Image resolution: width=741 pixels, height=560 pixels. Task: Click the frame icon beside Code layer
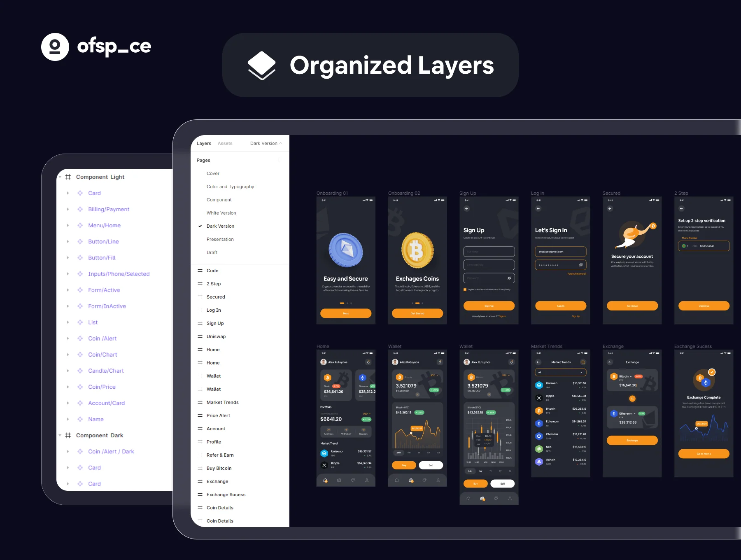coord(200,271)
